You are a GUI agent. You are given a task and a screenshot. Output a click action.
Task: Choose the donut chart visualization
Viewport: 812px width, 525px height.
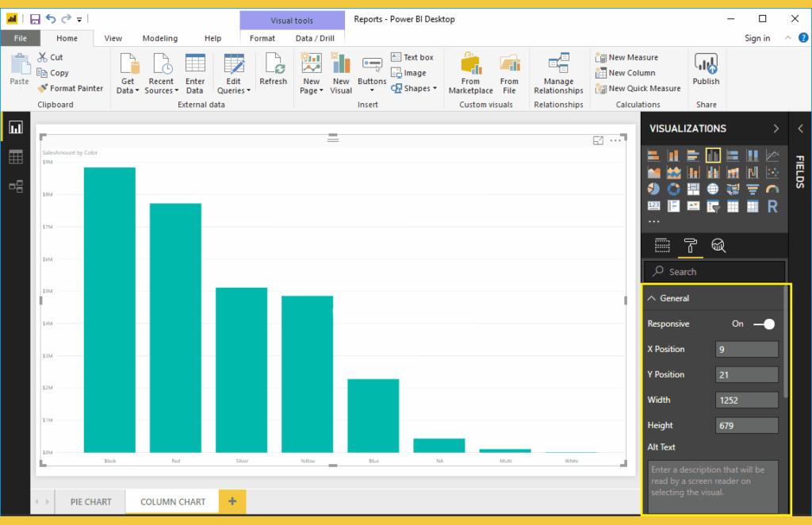pos(673,189)
